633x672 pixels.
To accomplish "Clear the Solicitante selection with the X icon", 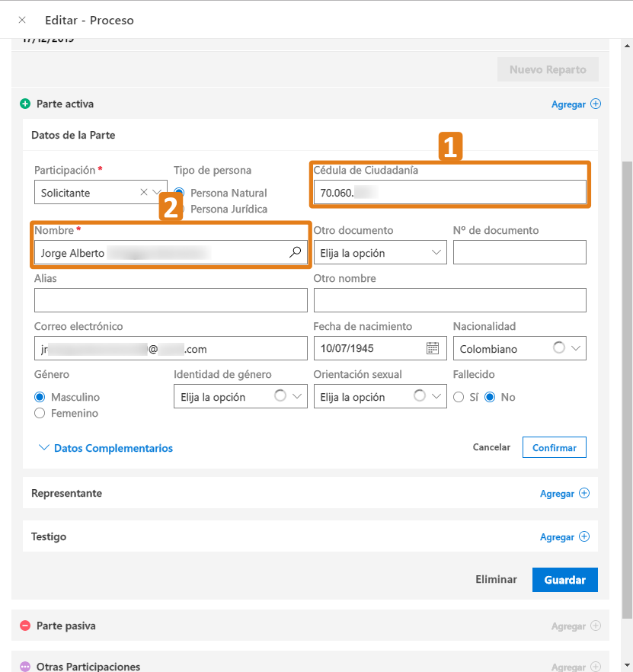I will point(144,192).
